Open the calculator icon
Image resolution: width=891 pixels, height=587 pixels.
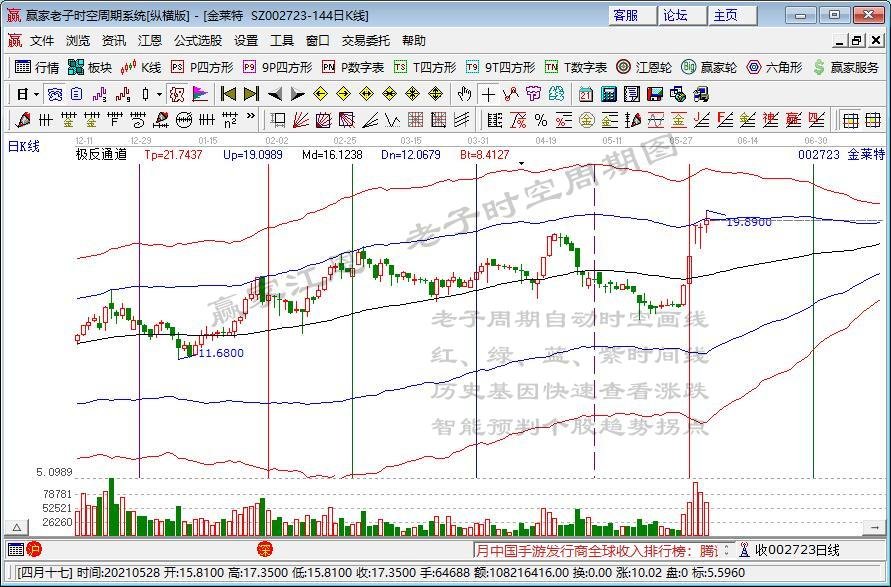tap(609, 94)
